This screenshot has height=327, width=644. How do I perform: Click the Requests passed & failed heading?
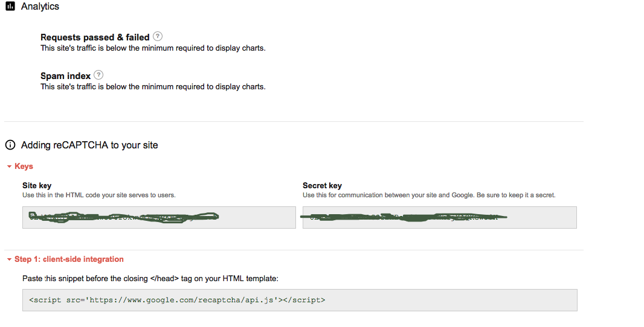point(94,37)
